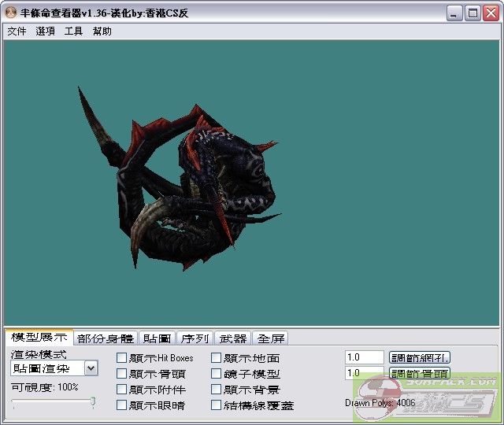Screen dimensions: 504x425
Task: Switch to the 全屏 tab
Action: [271, 338]
